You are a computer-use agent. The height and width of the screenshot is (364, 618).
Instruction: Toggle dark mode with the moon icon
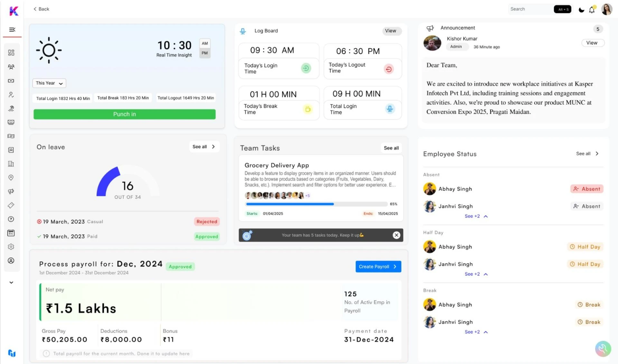coord(581,10)
